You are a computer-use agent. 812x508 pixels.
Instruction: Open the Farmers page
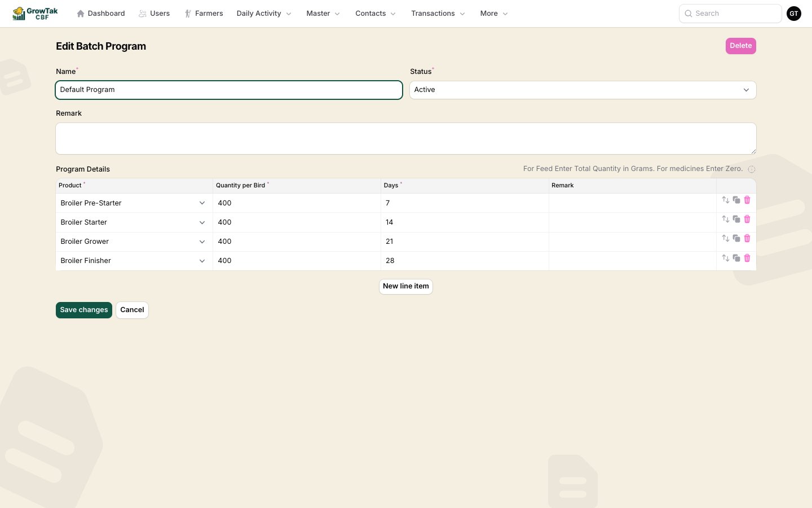tap(204, 14)
